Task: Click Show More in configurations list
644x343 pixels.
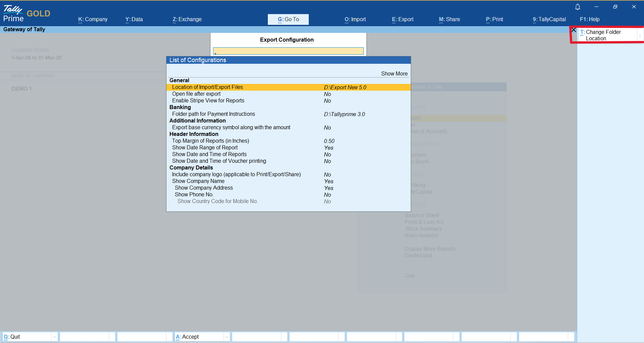Action: (394, 74)
